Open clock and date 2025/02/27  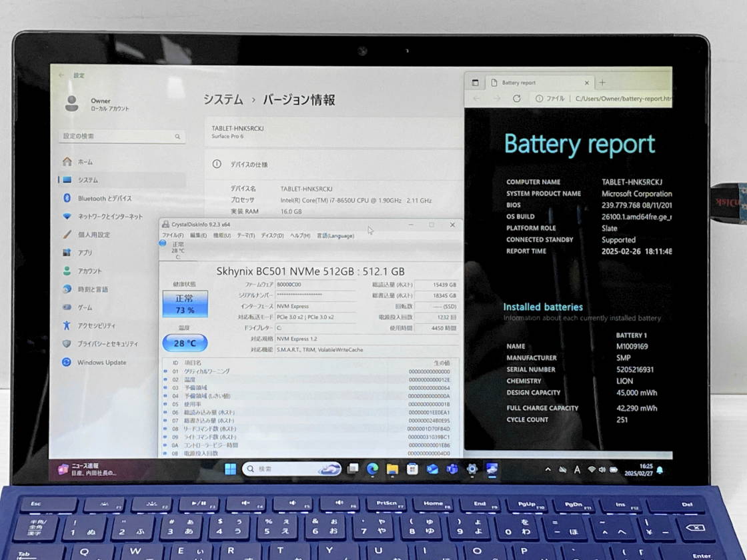tap(638, 470)
